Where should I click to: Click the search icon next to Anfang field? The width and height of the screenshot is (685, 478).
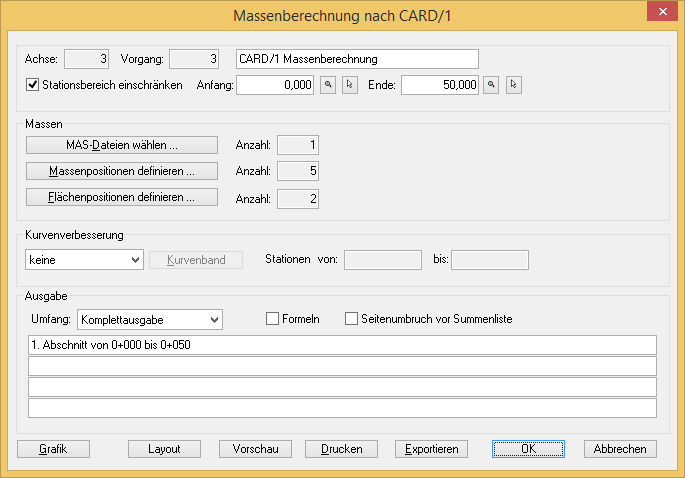pyautogui.click(x=328, y=85)
